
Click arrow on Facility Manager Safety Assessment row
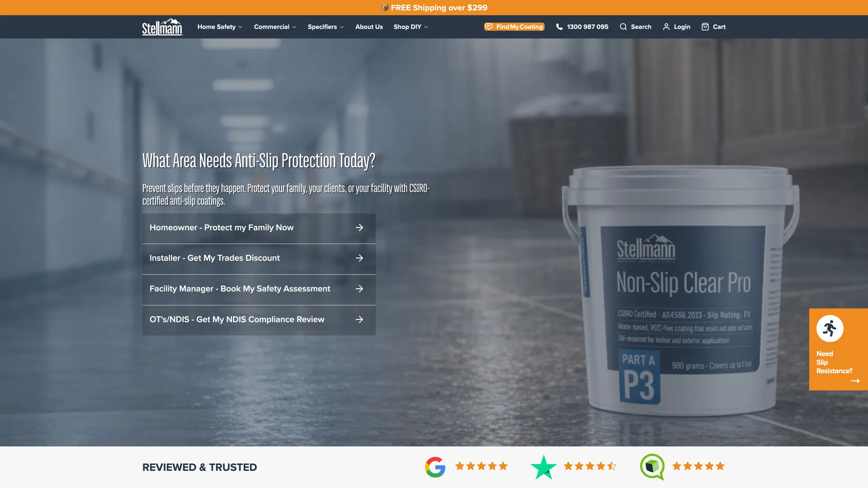[359, 289]
